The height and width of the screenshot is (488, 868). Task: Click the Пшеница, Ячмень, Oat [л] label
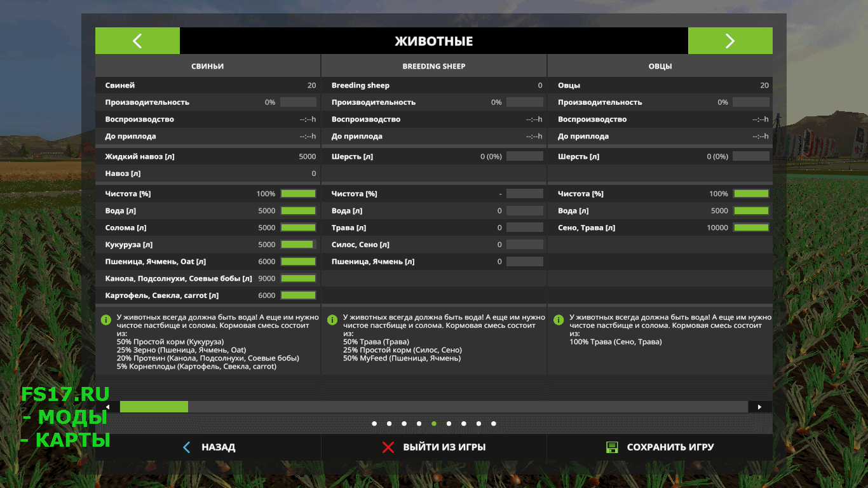pyautogui.click(x=156, y=262)
